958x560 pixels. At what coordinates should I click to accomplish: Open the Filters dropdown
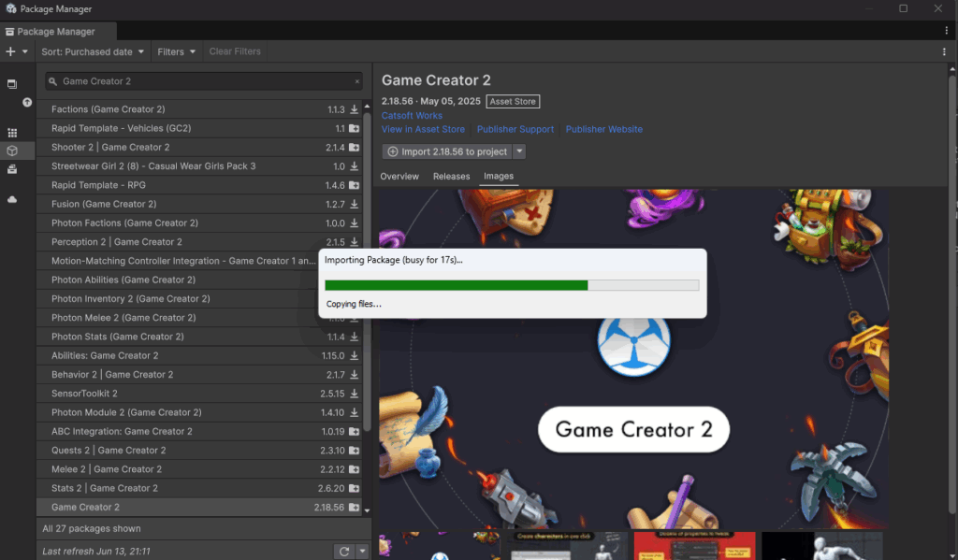(176, 52)
